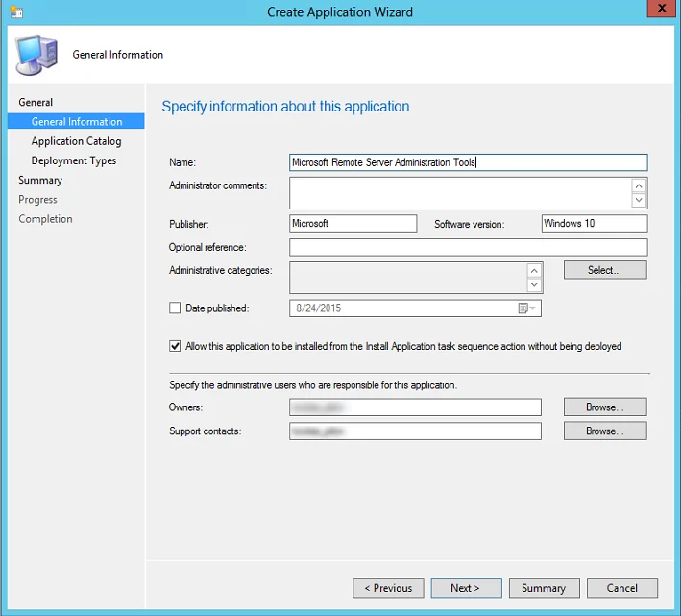Jump to Summary step in sidebar
681x616 pixels.
40,180
